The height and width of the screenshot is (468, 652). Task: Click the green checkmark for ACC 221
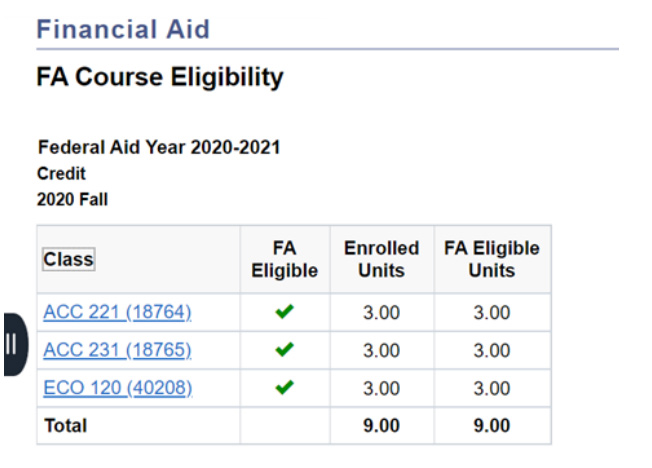(x=285, y=312)
